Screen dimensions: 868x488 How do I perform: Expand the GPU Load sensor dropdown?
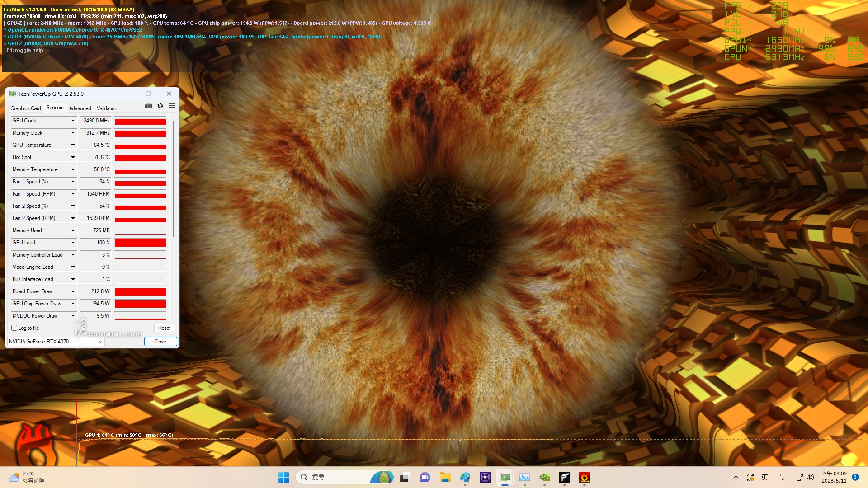coord(73,243)
